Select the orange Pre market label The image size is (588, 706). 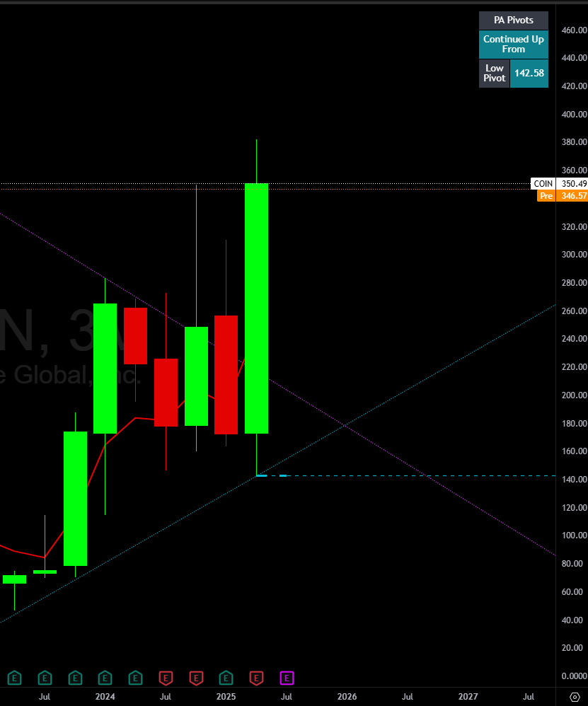click(546, 196)
